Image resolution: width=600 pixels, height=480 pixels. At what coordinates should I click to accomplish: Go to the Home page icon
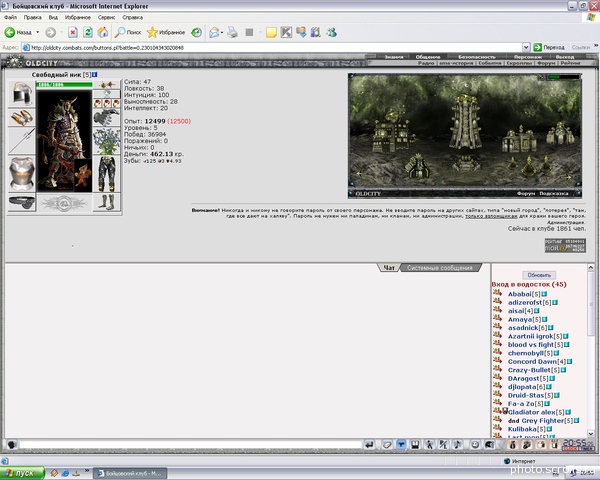(x=103, y=33)
